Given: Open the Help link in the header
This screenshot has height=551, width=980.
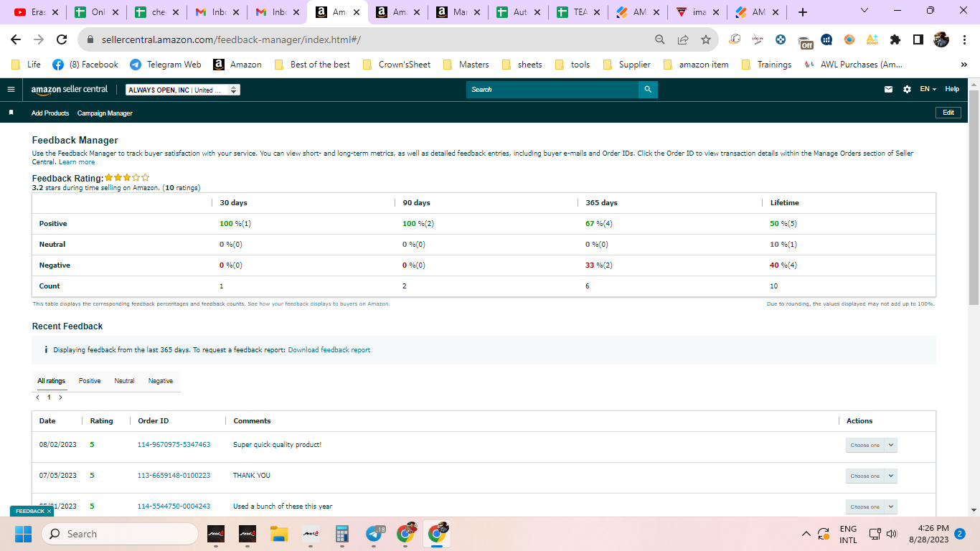Looking at the screenshot, I should [x=952, y=90].
